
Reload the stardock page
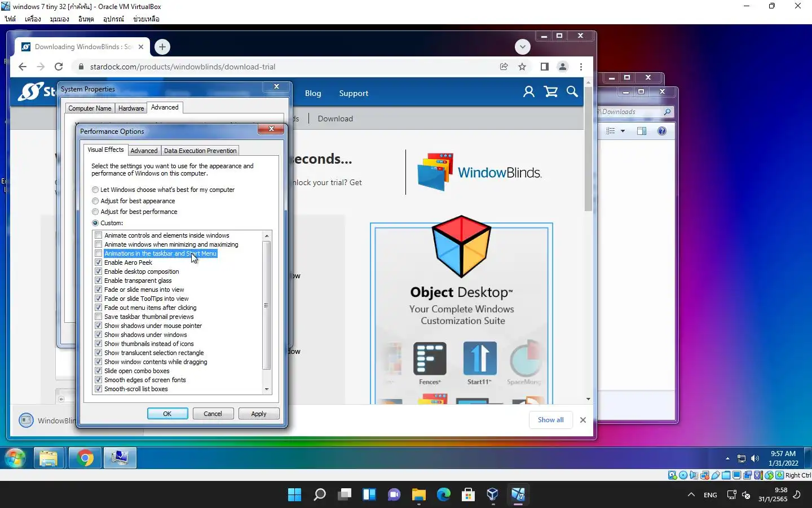59,67
